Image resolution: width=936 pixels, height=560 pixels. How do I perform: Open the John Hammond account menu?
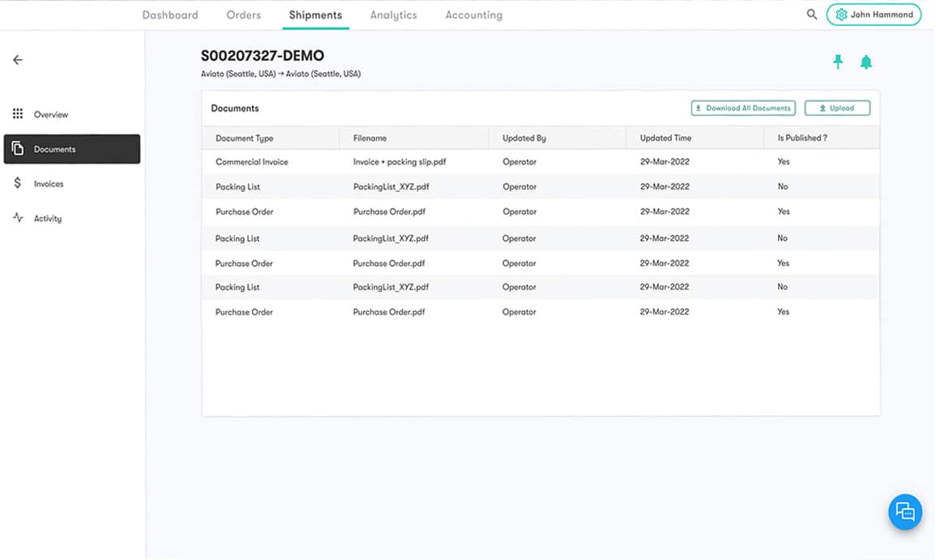coord(874,15)
